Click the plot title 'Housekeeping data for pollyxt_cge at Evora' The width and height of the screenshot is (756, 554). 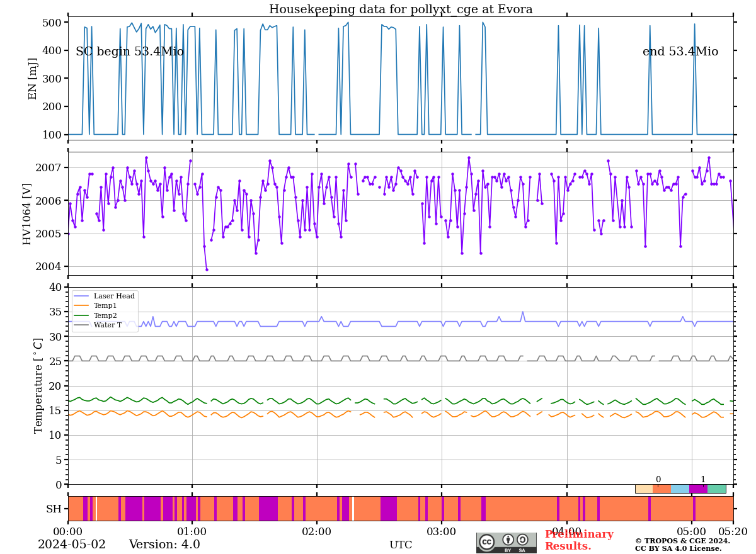[401, 9]
